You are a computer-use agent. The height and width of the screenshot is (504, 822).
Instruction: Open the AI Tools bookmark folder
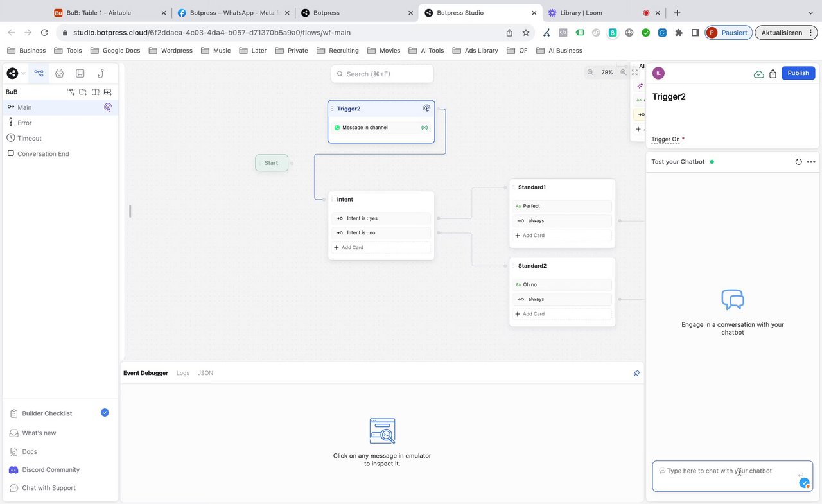[426, 51]
